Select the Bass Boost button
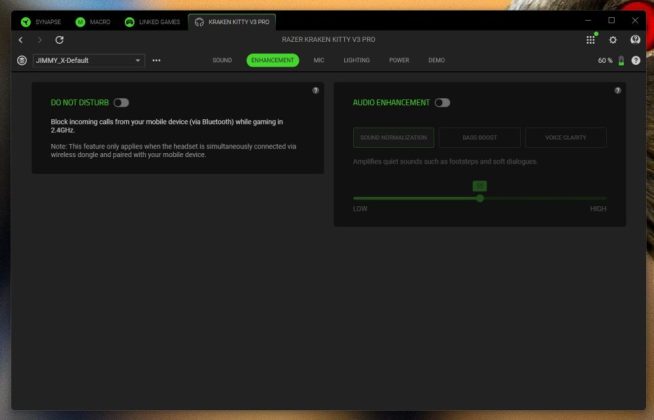The width and height of the screenshot is (654, 420). point(478,137)
